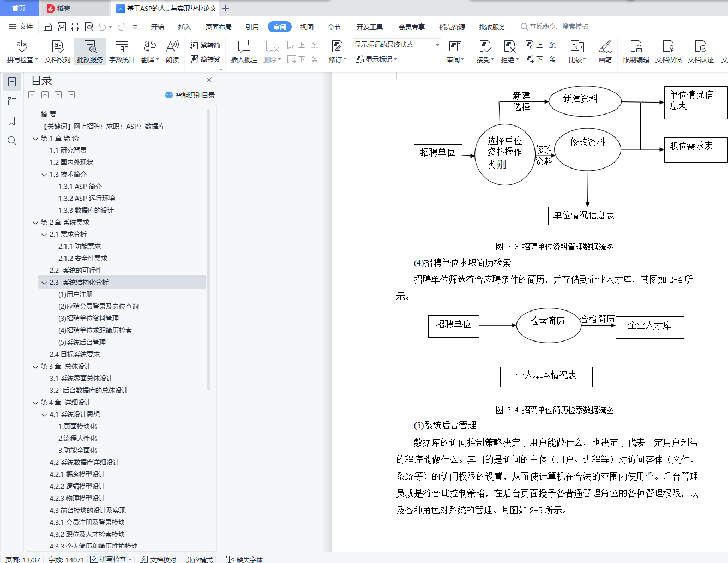The width and height of the screenshot is (728, 563).
Task: Click the search magnifier icon in left sidebar
Action: (12, 141)
